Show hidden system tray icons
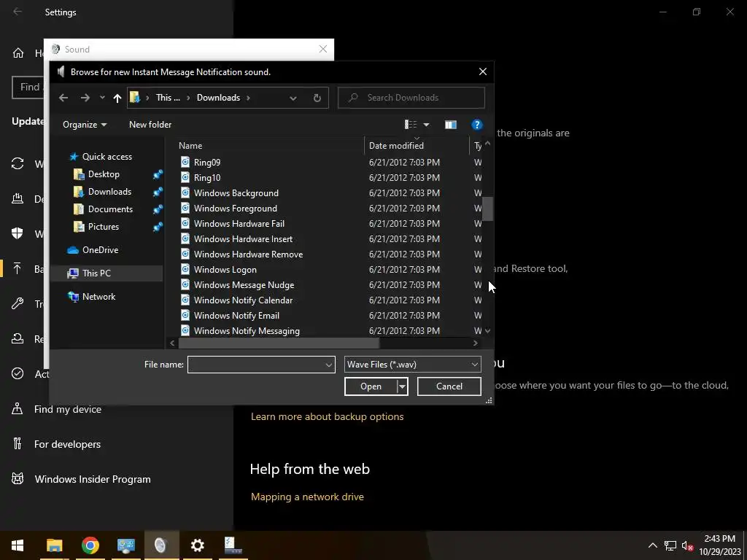 653,545
